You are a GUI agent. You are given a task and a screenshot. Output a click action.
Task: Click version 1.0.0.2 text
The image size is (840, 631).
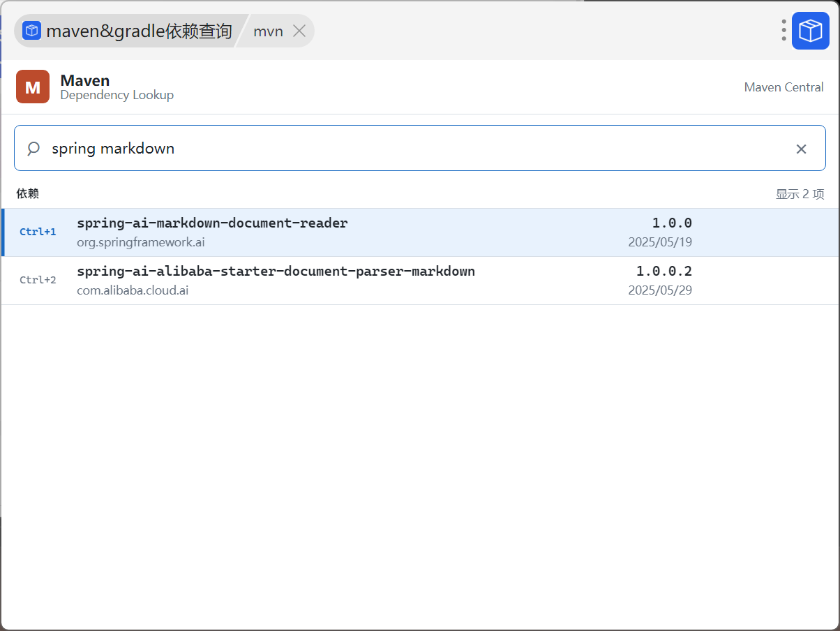(664, 272)
